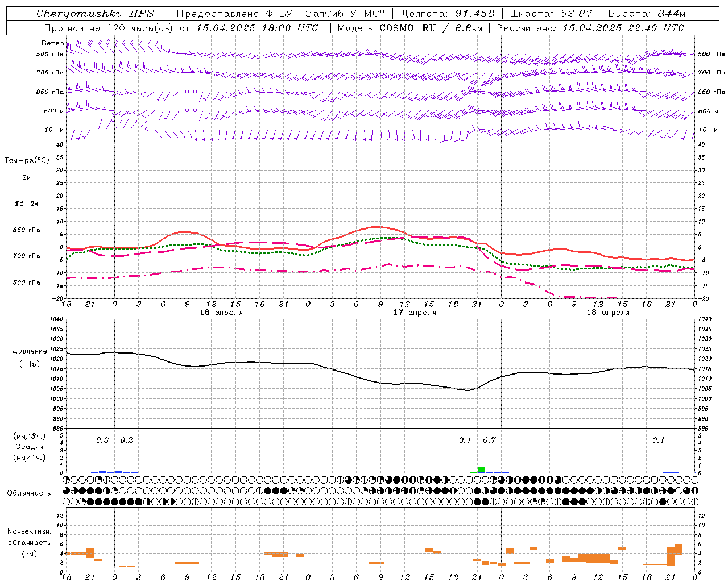Click the provider text ФГБУ "ЗапСиб УГМС"
The image size is (728, 582).
(326, 14)
